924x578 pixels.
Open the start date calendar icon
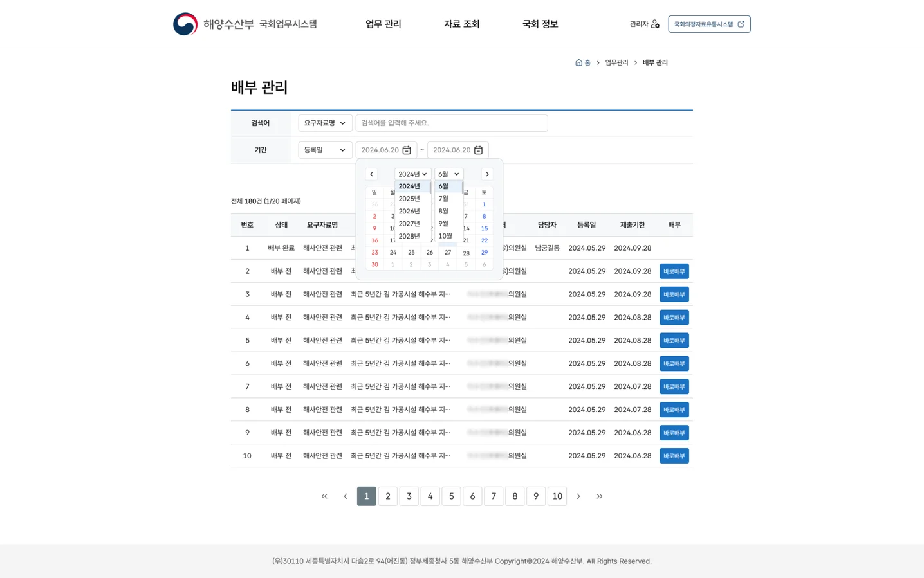pos(407,150)
